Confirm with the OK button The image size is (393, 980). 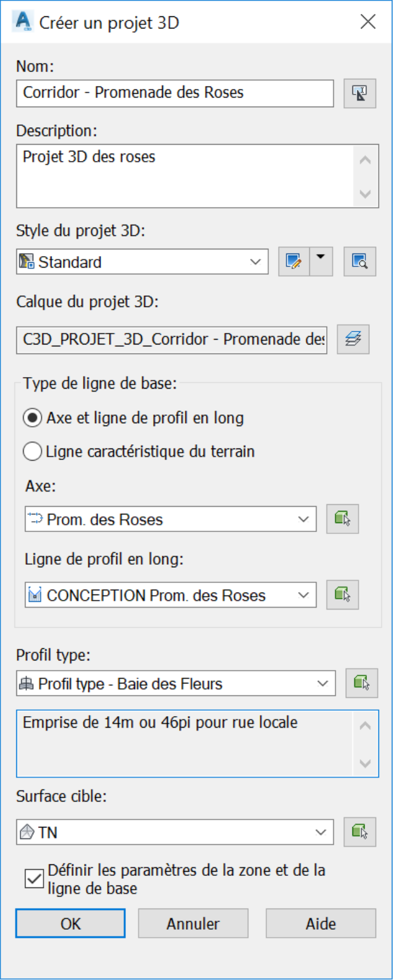(x=70, y=924)
